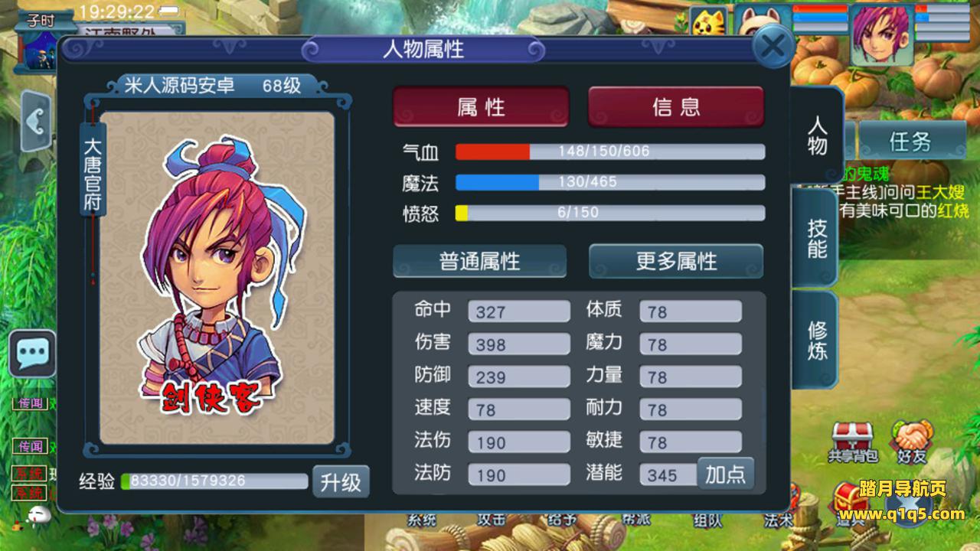Switch to the 属性 tab
This screenshot has height=551, width=980.
pos(481,106)
